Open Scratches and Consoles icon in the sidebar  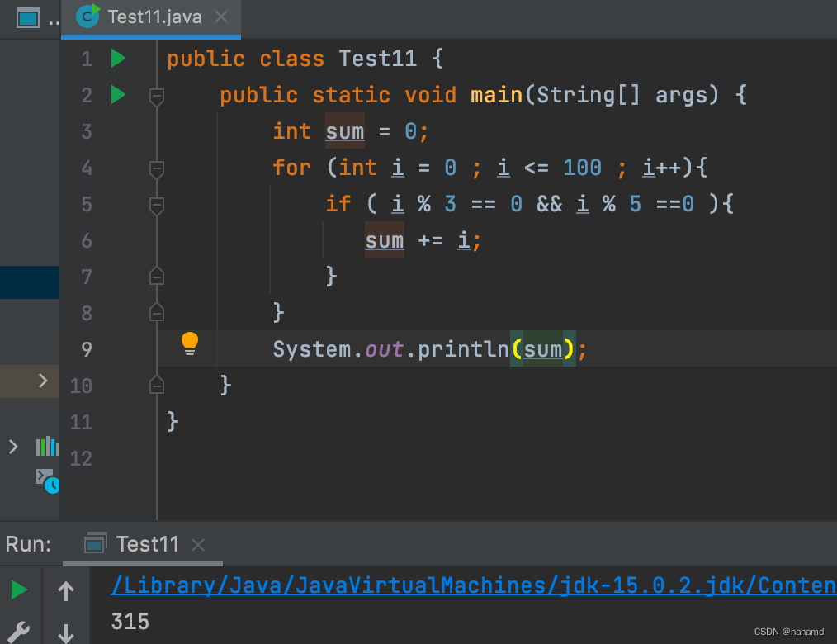point(48,481)
